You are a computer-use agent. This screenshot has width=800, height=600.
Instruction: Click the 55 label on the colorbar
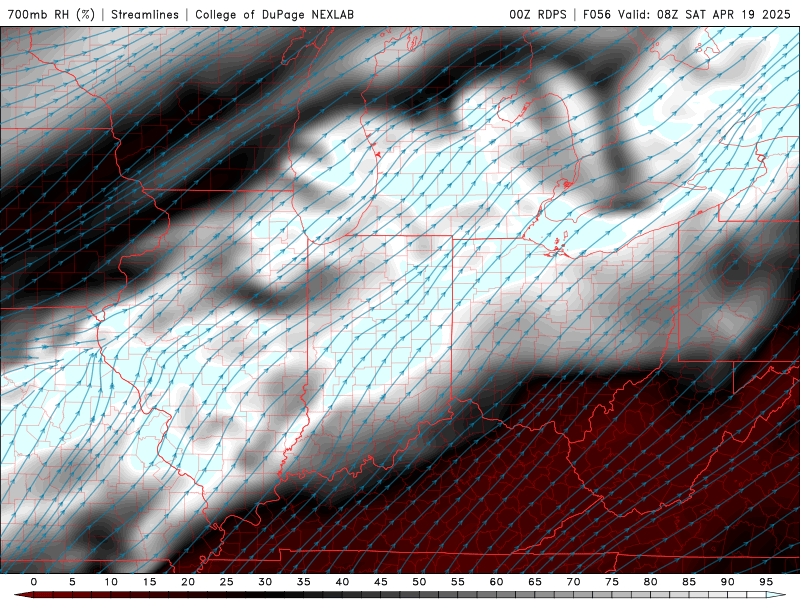click(458, 582)
